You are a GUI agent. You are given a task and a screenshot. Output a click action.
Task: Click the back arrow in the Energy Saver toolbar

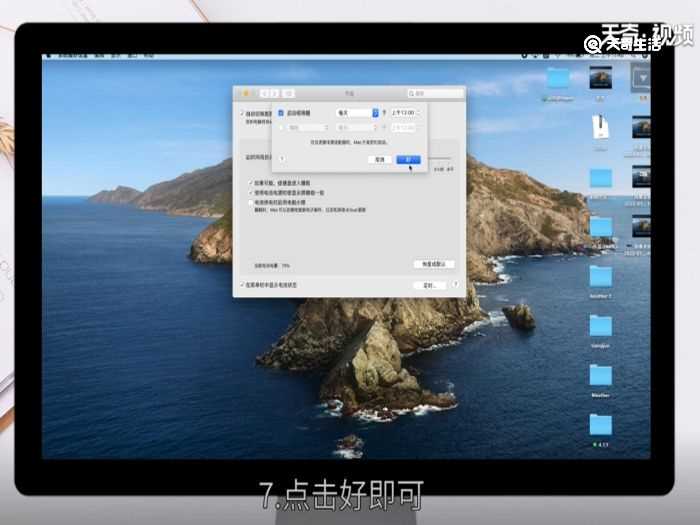[x=265, y=93]
